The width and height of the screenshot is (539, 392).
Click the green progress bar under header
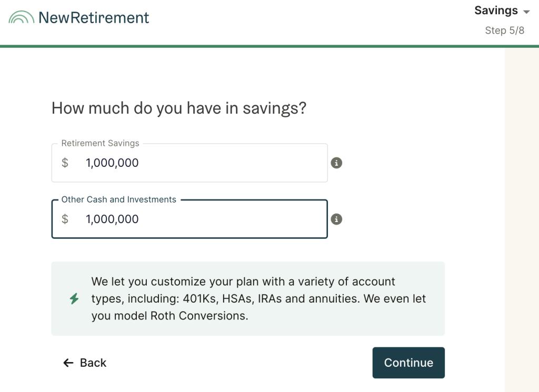269,46
